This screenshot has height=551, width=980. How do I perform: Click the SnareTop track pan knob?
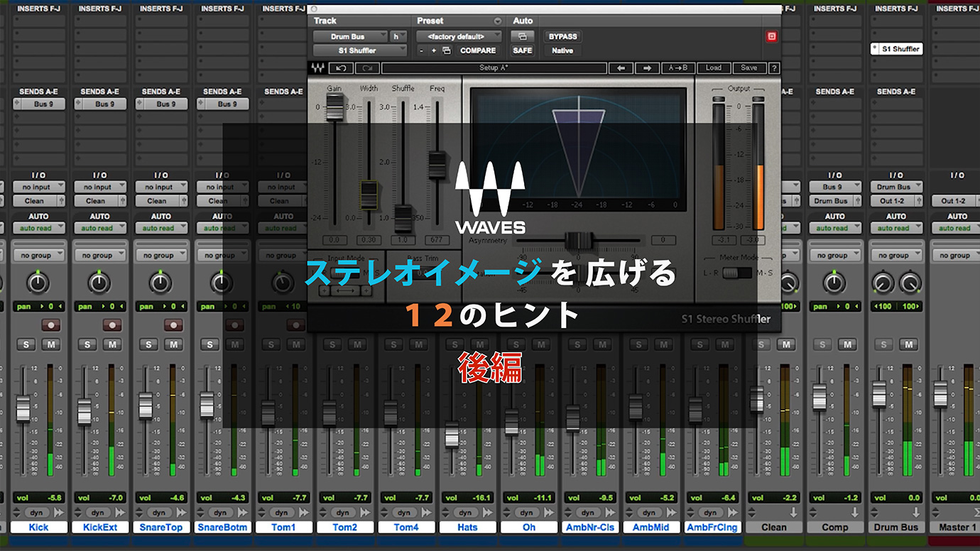(160, 283)
